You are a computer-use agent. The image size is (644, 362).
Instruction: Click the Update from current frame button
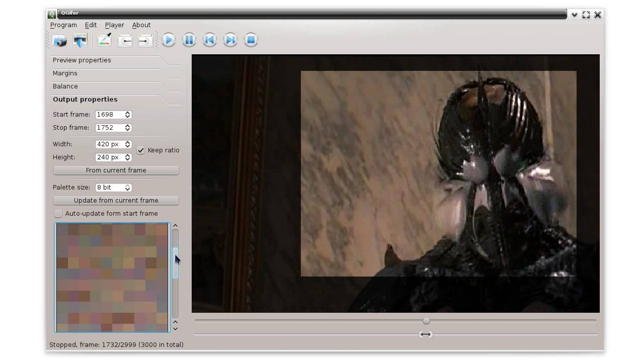(x=116, y=201)
